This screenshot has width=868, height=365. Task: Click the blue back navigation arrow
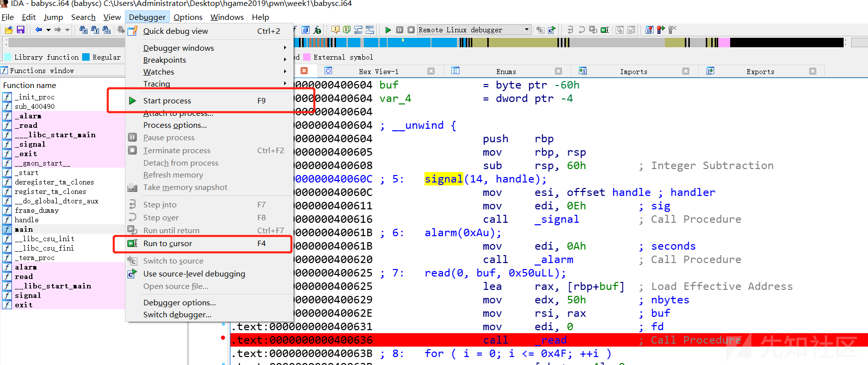[x=38, y=30]
